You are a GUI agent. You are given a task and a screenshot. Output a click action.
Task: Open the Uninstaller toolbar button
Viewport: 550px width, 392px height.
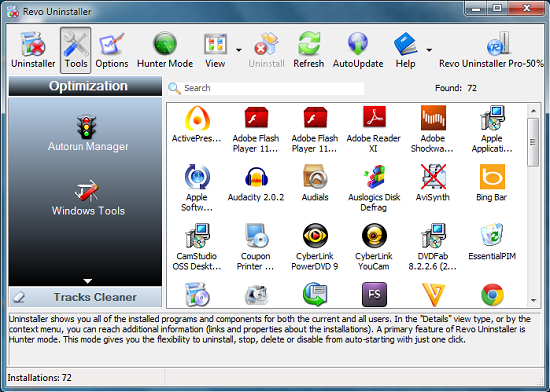[33, 50]
